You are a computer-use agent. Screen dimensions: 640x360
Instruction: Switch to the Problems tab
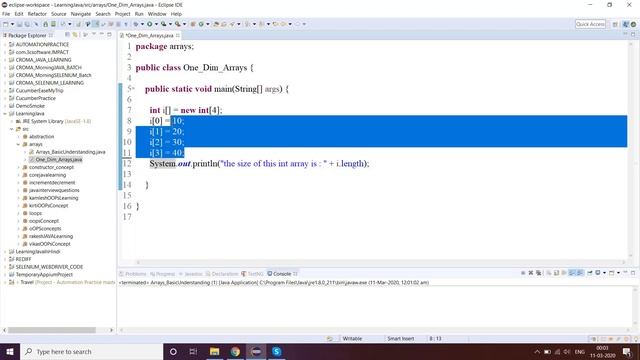pos(133,274)
